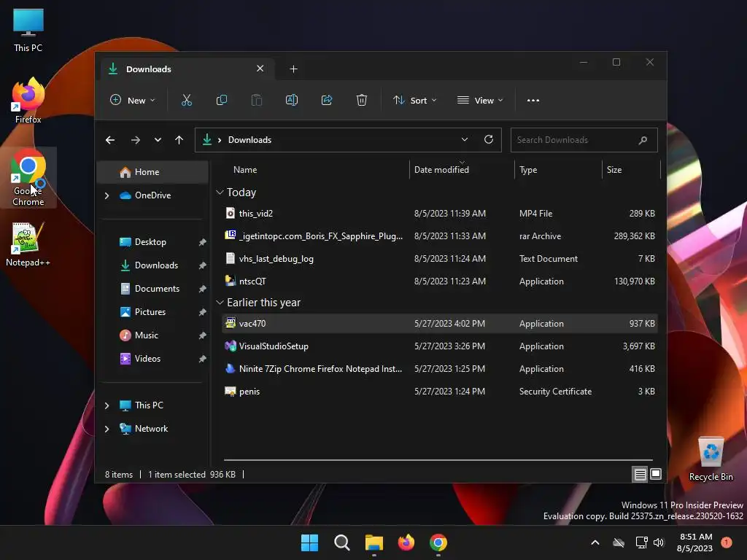
Task: Open Windows Start menu
Action: click(x=309, y=542)
